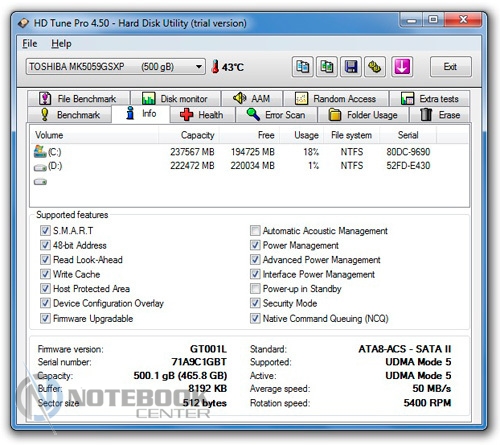500x445 pixels.
Task: Open the Random Access tab
Action: pos(335,99)
